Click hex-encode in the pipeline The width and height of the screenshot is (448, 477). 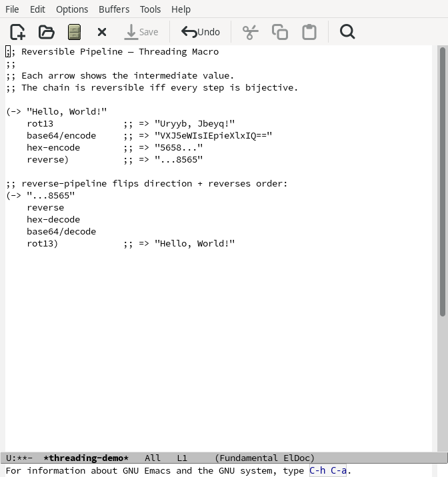53,147
